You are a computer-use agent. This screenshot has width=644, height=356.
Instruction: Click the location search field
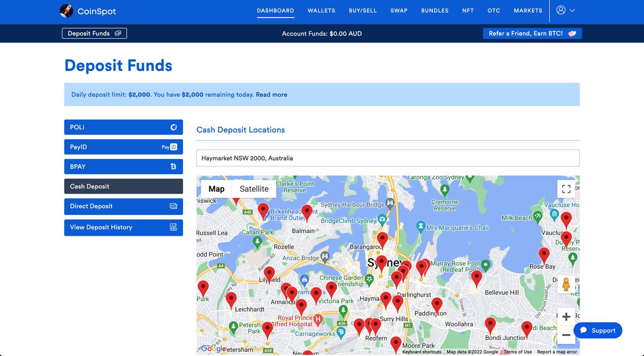[x=388, y=158]
